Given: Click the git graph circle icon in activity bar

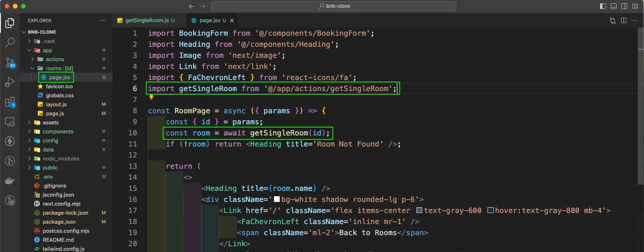Looking at the screenshot, I should point(10,161).
